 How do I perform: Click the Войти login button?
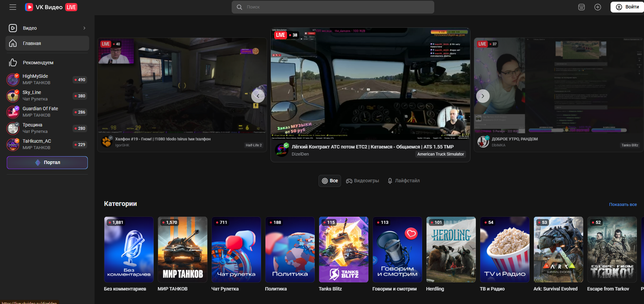click(627, 7)
